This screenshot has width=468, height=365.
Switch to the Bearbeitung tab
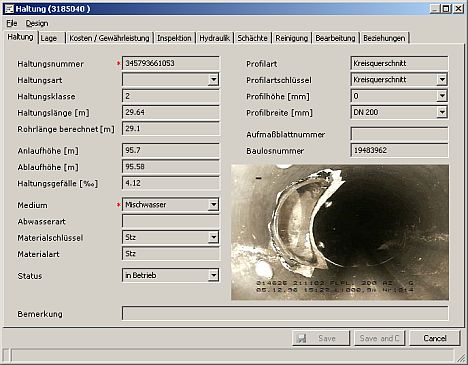[x=335, y=38]
